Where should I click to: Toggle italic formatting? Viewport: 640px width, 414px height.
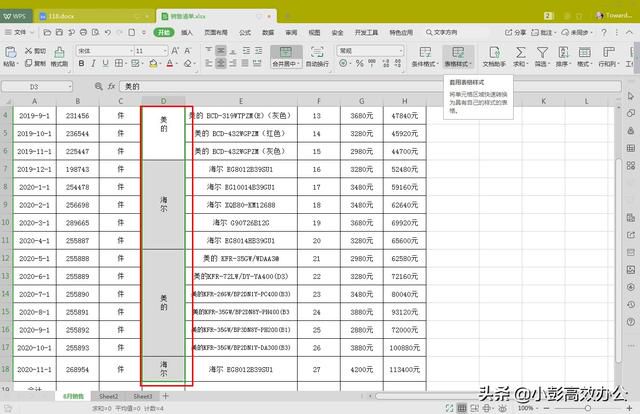93,63
